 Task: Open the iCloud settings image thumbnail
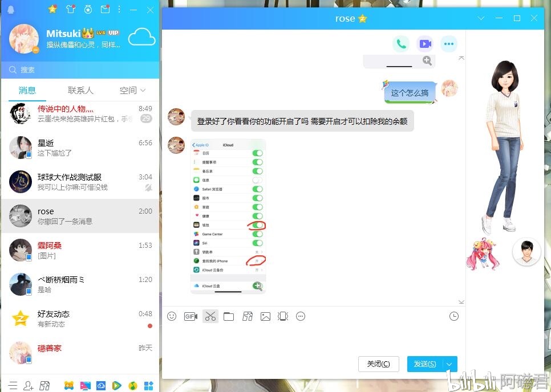point(228,216)
